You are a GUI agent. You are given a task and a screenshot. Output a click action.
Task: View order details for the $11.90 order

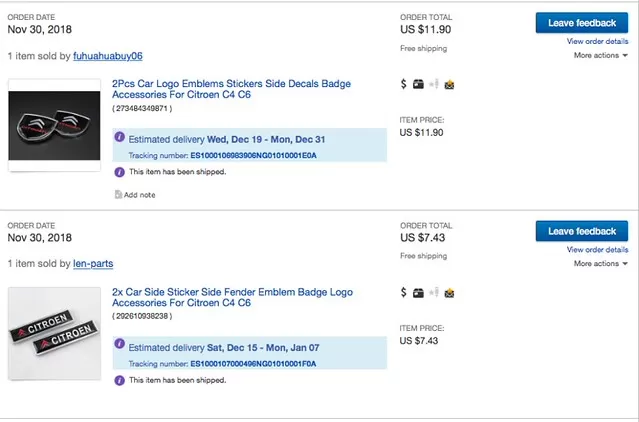pyautogui.click(x=597, y=41)
